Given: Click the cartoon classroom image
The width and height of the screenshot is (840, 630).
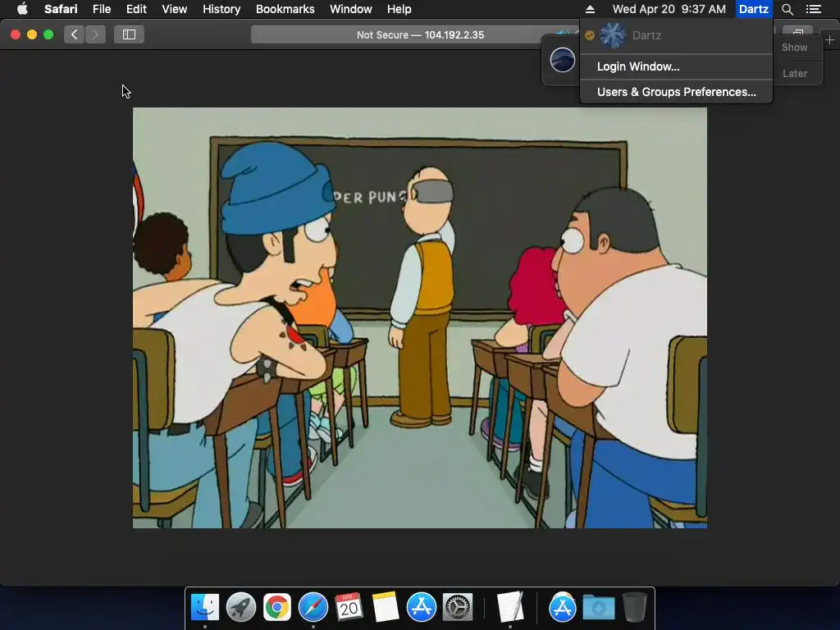Looking at the screenshot, I should (x=419, y=317).
